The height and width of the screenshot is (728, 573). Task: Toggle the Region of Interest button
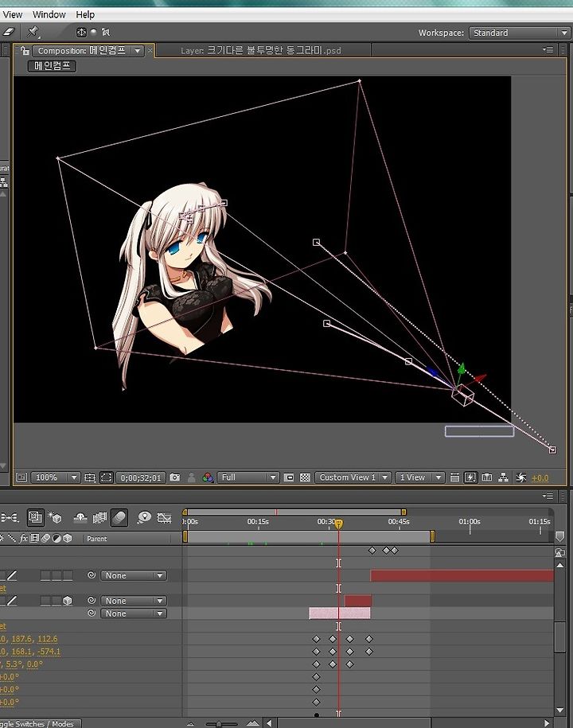point(289,477)
